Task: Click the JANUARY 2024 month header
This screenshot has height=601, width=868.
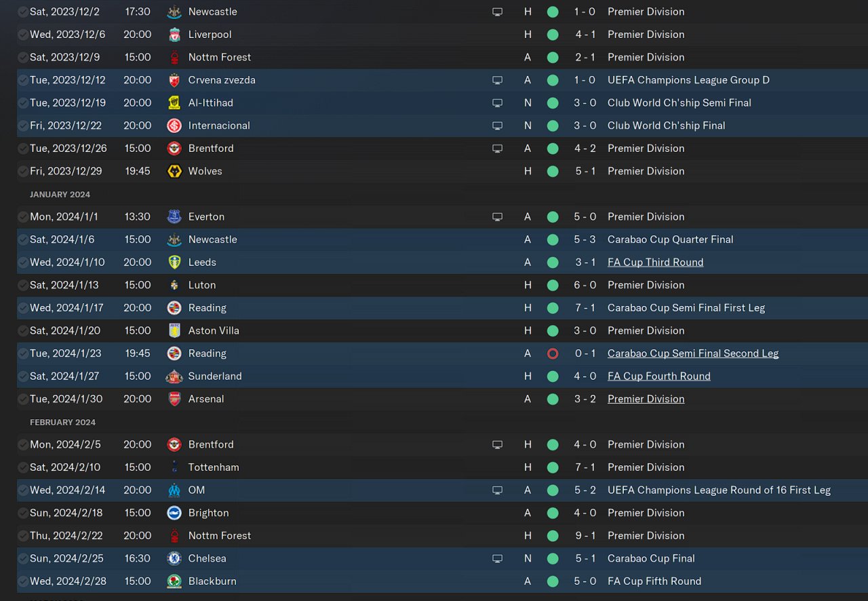Action: (x=60, y=195)
